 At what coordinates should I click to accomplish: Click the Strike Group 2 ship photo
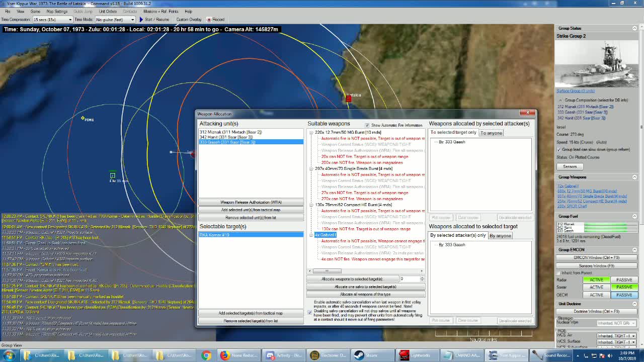597,64
